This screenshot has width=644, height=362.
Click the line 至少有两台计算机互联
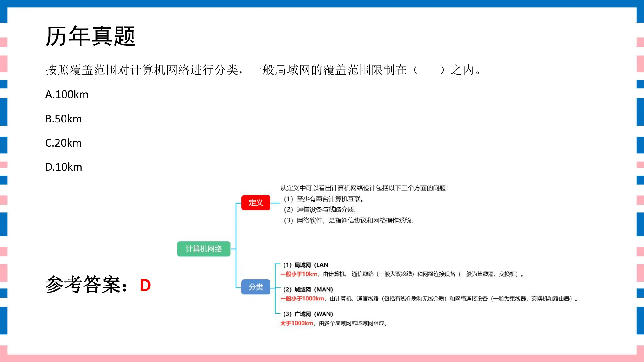pyautogui.click(x=324, y=199)
